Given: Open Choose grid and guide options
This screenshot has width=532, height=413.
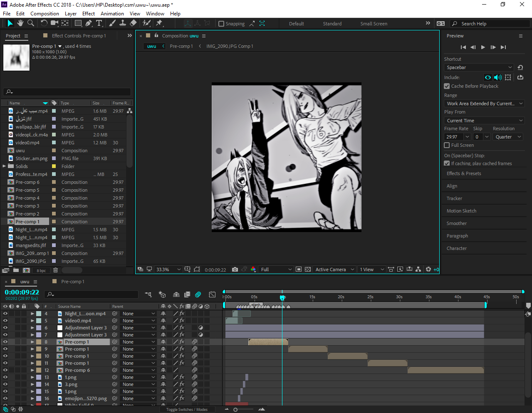Looking at the screenshot, I should coord(187,270).
